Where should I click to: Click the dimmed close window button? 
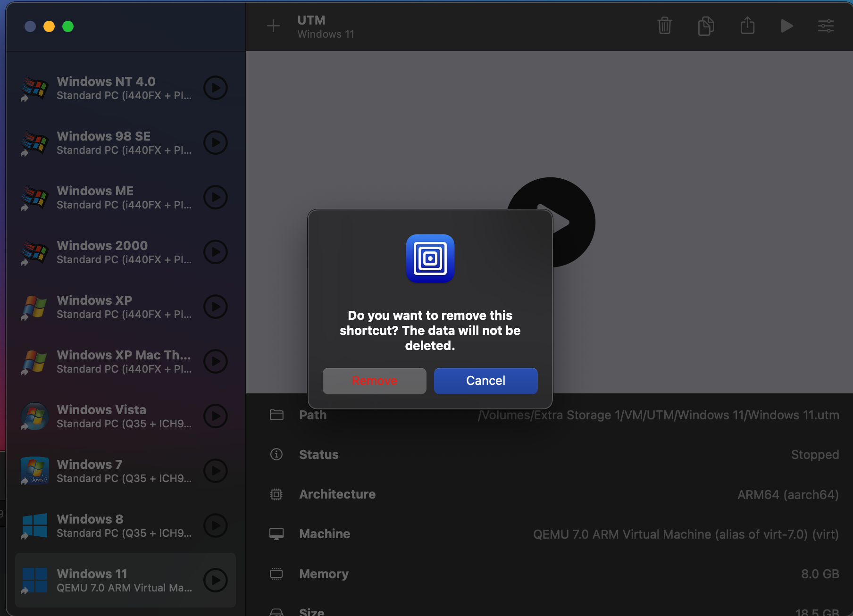point(30,26)
